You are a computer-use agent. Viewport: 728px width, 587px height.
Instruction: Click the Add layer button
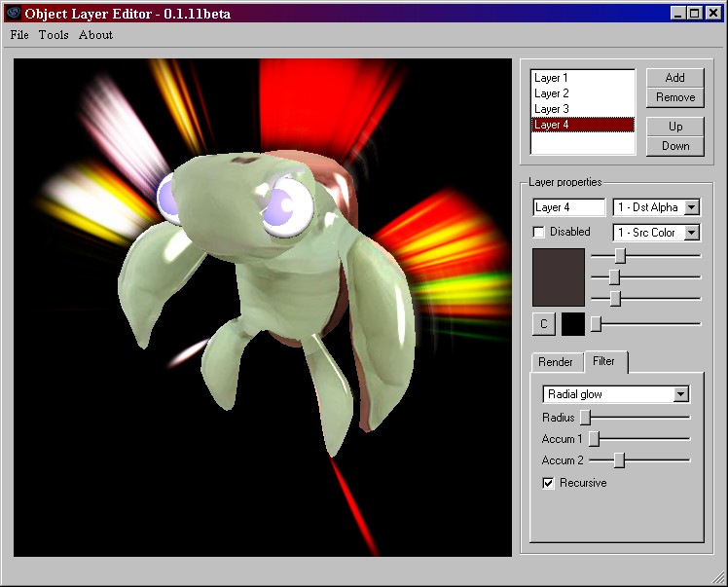click(x=674, y=78)
